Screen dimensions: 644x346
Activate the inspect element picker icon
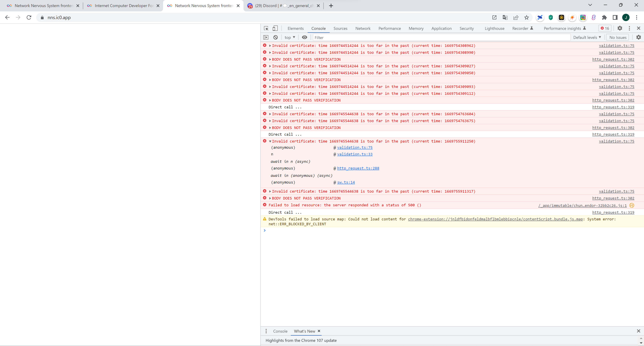266,28
